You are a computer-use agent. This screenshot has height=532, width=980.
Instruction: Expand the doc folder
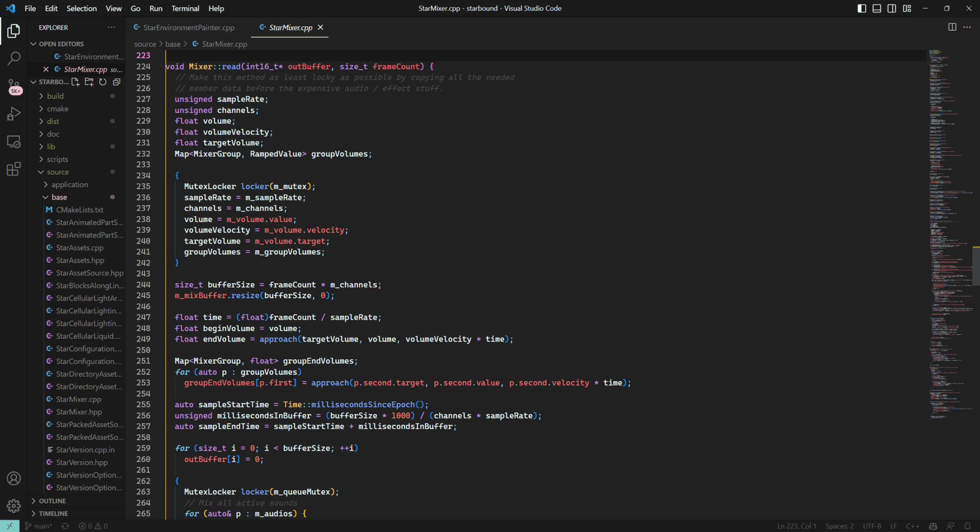click(77, 134)
